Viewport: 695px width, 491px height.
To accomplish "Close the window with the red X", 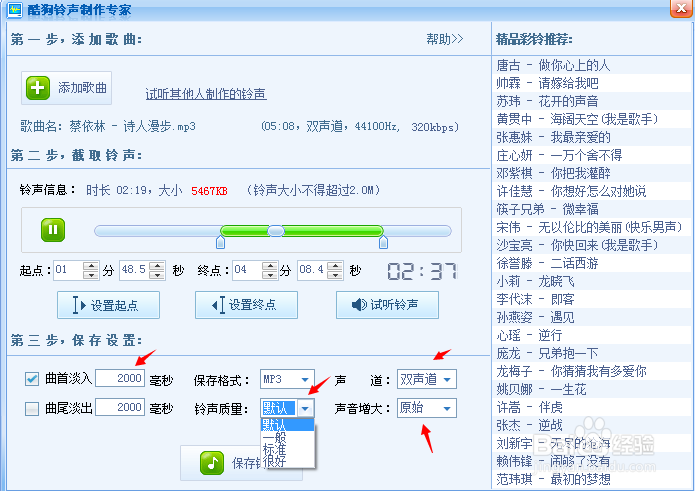I will (681, 8).
